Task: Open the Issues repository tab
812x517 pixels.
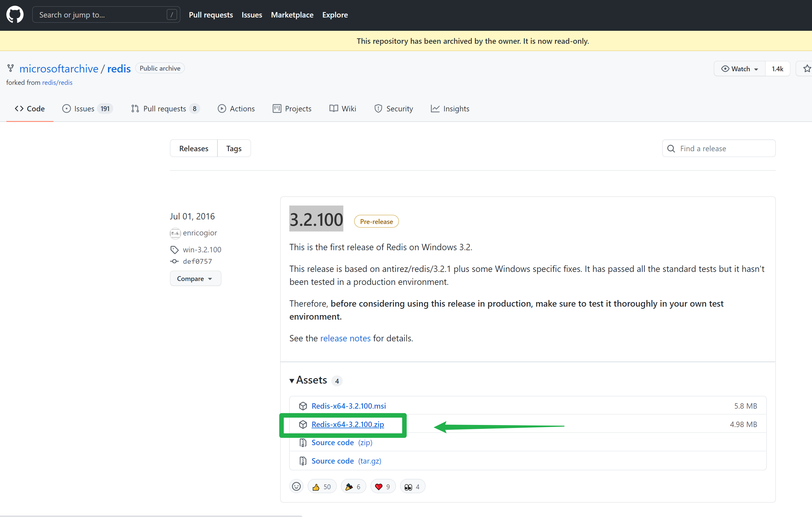Action: [87, 109]
